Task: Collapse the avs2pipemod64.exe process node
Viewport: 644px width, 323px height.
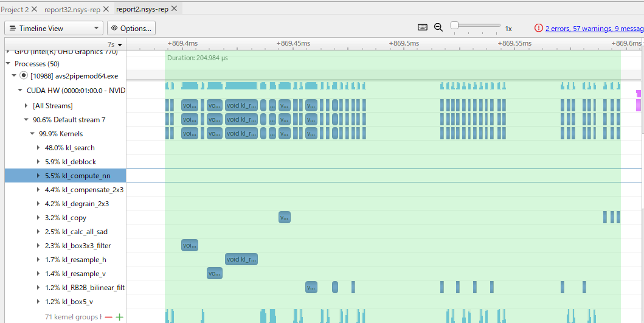Action: click(14, 75)
